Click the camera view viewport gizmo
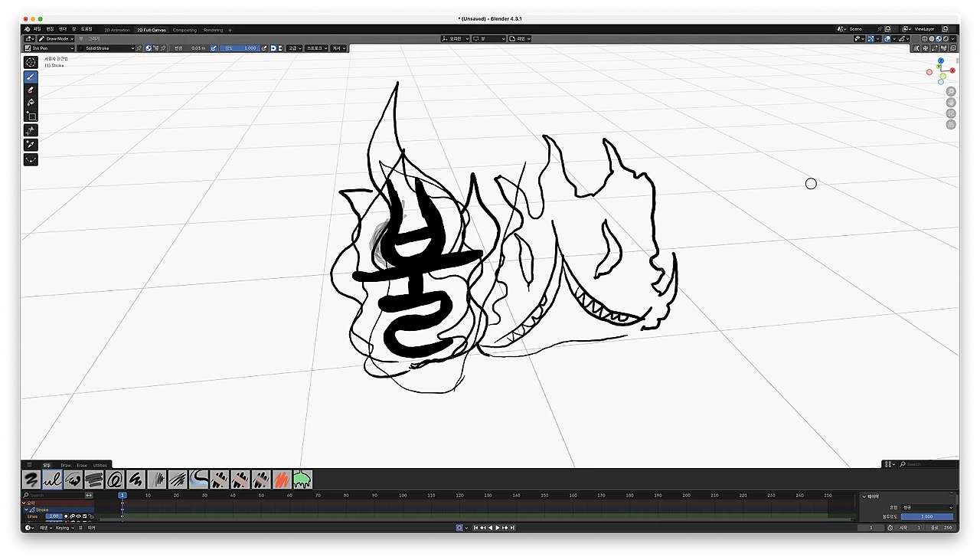980x560 pixels. click(951, 113)
